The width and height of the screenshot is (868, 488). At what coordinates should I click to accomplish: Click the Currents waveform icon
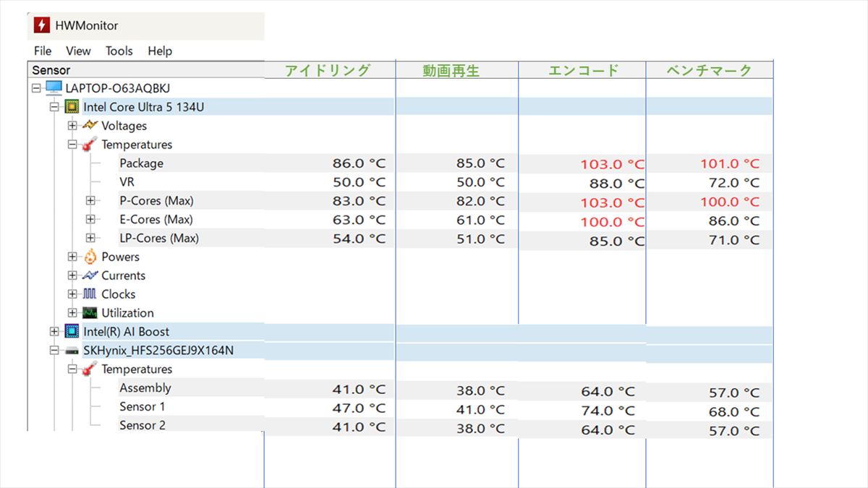point(90,275)
